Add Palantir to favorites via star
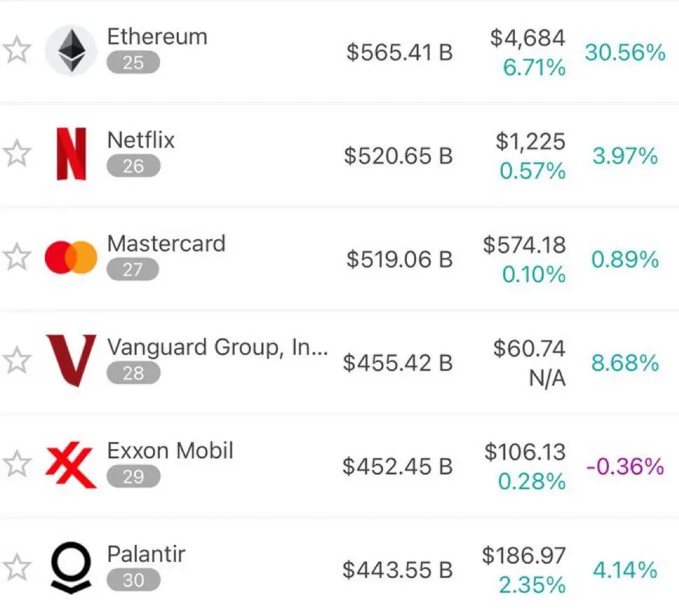The width and height of the screenshot is (679, 616). [17, 567]
